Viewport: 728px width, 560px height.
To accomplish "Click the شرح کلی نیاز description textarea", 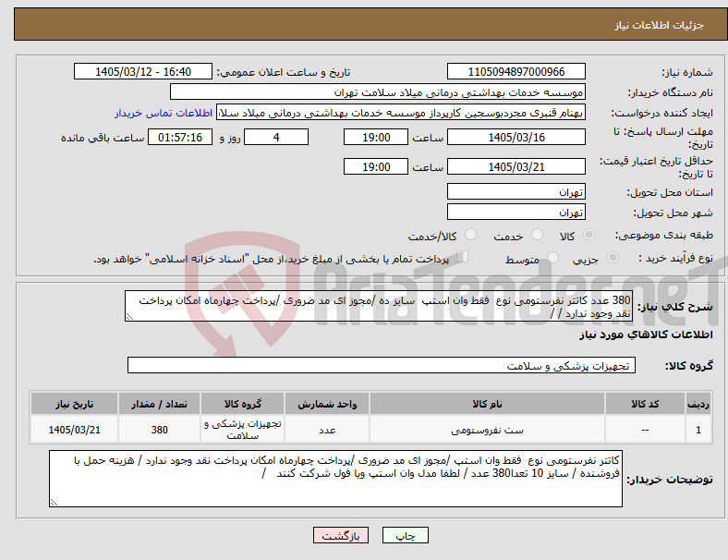I will [379, 306].
